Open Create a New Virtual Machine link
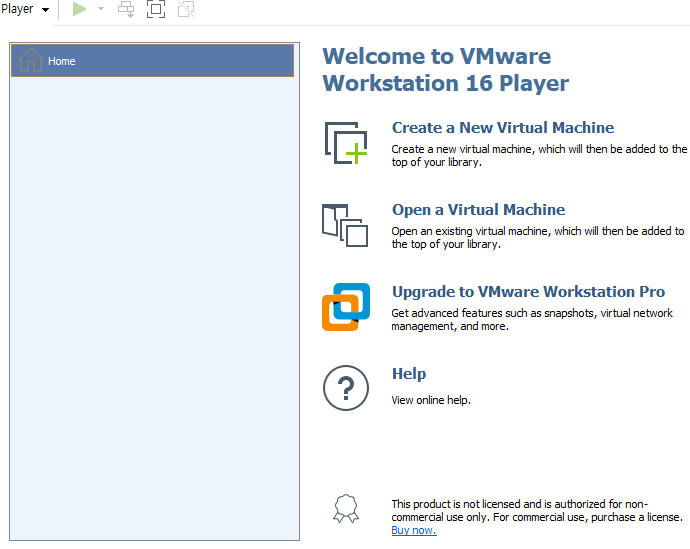 pos(503,128)
